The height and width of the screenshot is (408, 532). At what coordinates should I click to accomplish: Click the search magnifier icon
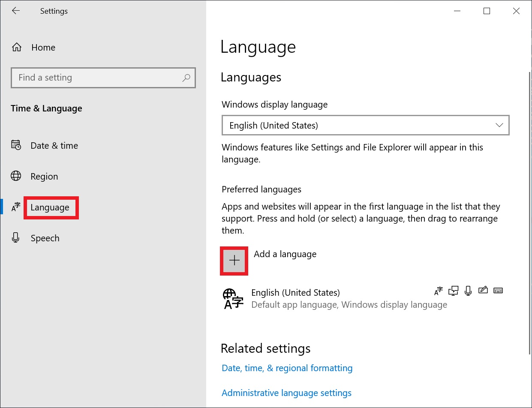coord(186,78)
